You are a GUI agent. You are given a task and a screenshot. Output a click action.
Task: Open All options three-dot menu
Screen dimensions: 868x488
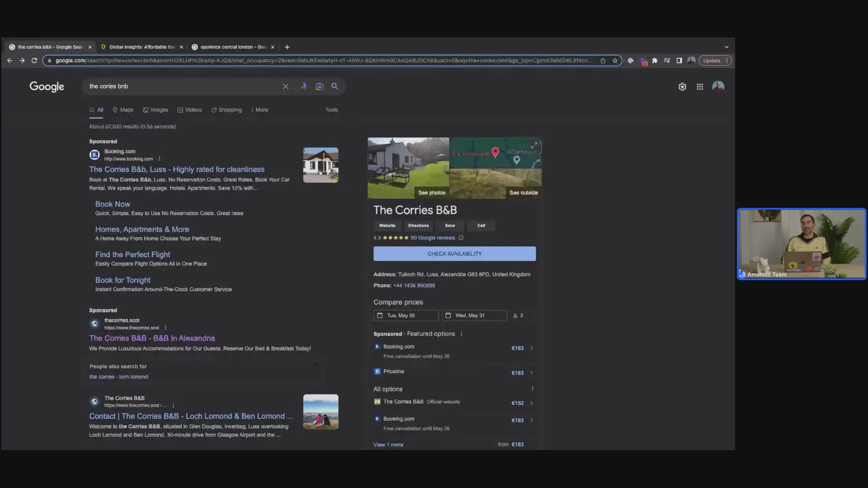pos(532,389)
